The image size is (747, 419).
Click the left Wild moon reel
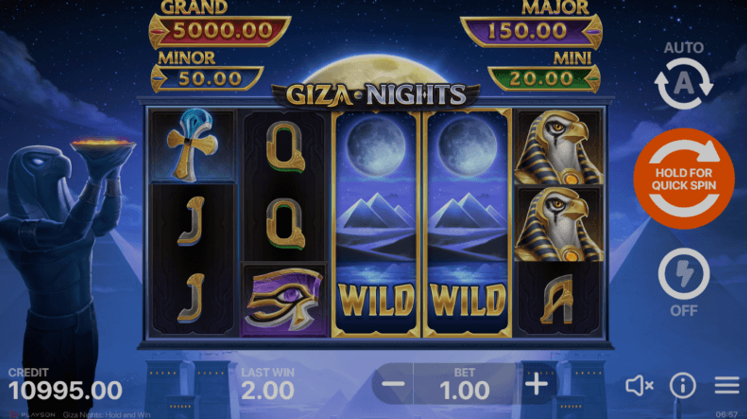(x=376, y=223)
